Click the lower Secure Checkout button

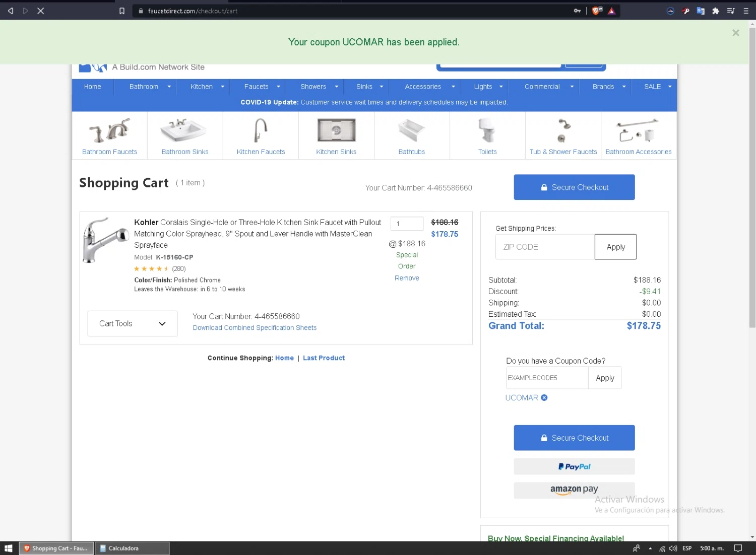coord(574,438)
